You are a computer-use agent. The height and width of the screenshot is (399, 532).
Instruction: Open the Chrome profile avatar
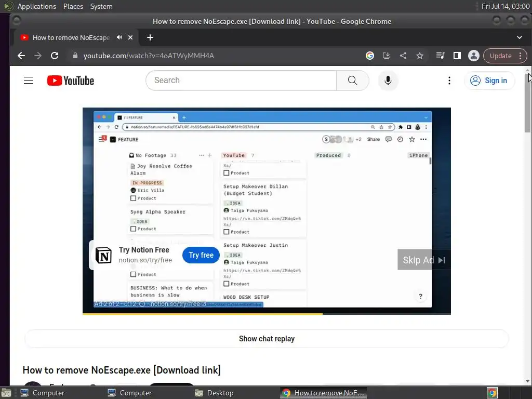tap(474, 56)
